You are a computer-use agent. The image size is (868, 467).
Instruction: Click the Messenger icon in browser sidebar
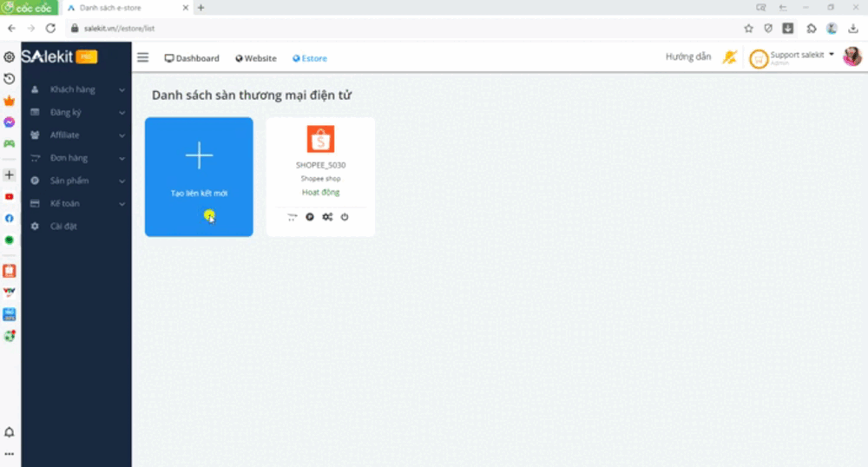click(x=10, y=122)
